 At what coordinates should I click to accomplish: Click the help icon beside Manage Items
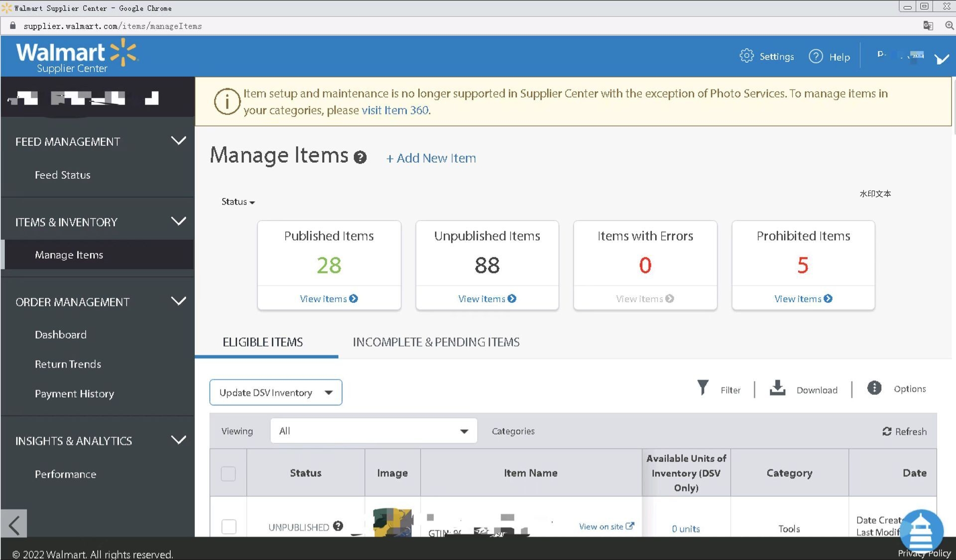pyautogui.click(x=360, y=158)
